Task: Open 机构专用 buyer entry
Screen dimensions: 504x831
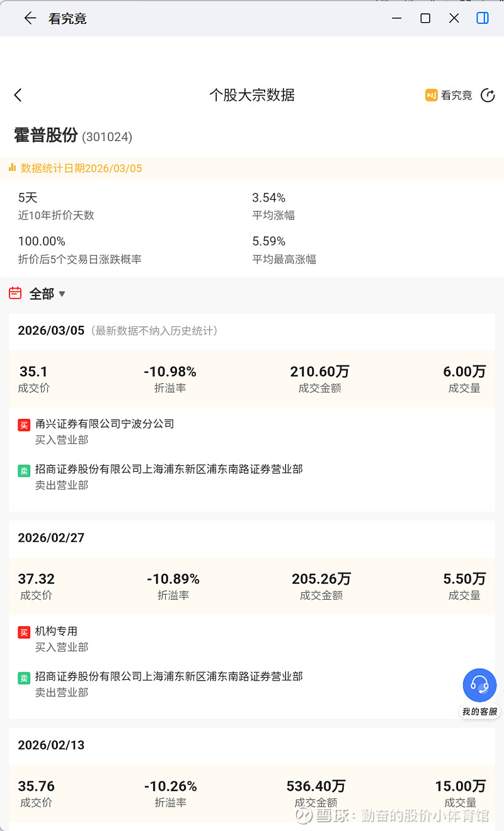Action: click(56, 631)
